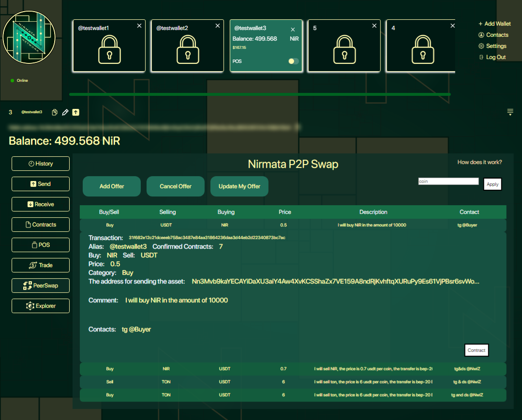The image size is (522, 420).
Task: Toggle the POS switch on testwallet3
Action: (x=293, y=61)
